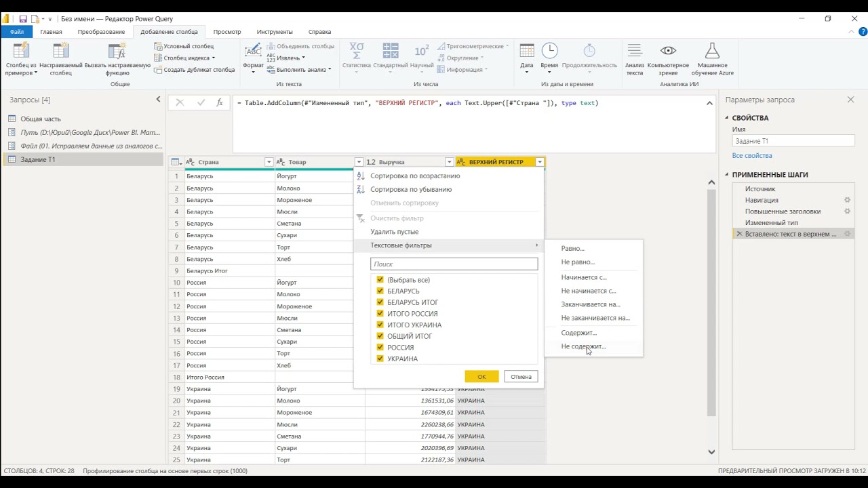Click the Отмена button
This screenshot has height=488, width=868.
pyautogui.click(x=521, y=377)
